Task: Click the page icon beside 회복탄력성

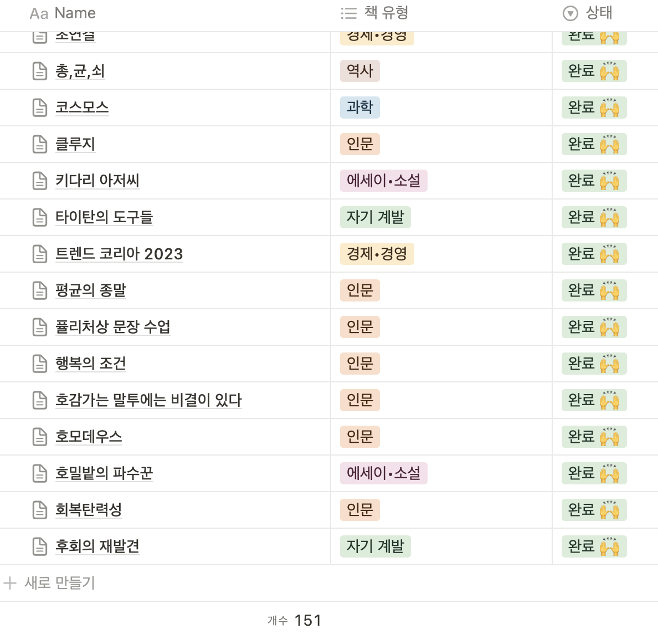Action: [39, 510]
